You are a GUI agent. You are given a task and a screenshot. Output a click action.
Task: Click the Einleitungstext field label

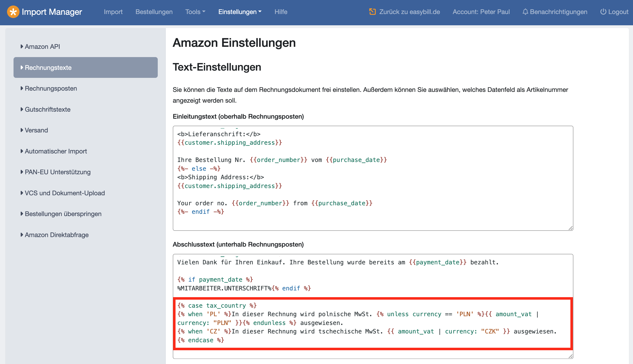(x=238, y=116)
